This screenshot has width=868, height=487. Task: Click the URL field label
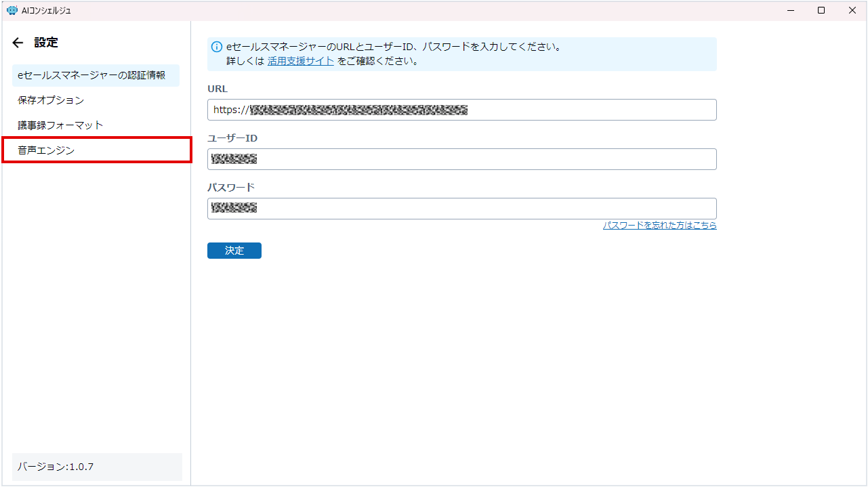pos(218,89)
